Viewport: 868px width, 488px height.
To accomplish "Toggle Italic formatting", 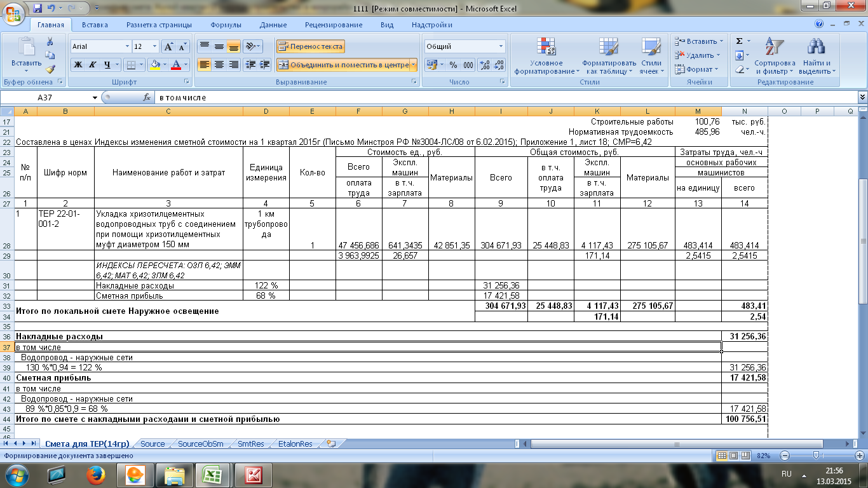I will pyautogui.click(x=93, y=65).
